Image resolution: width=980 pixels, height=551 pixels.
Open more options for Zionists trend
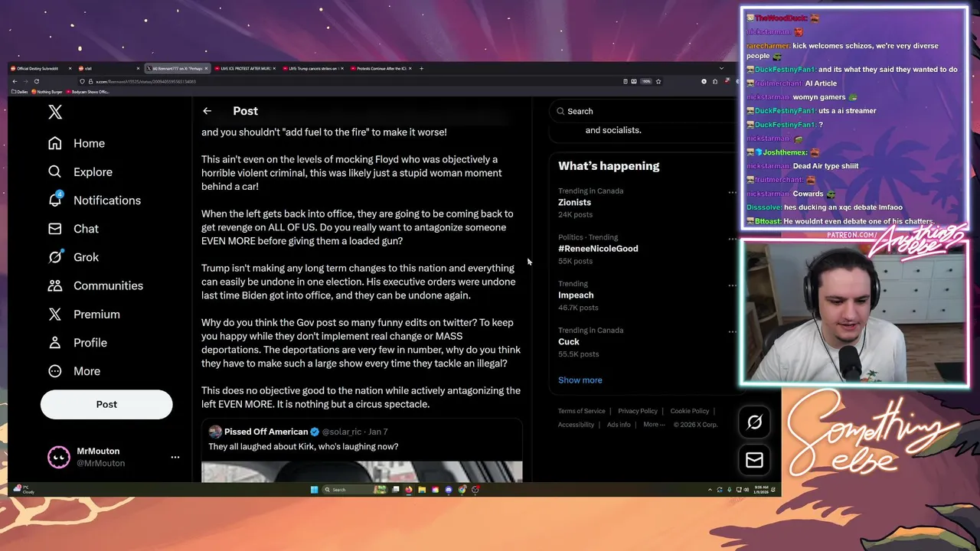click(732, 192)
